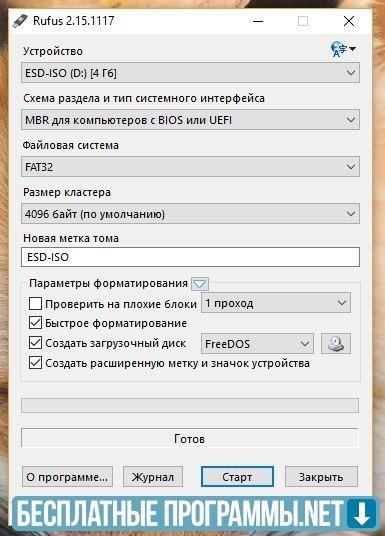This screenshot has width=385, height=536.
Task: Click the Новая метка тома label
Action: [x=71, y=238]
